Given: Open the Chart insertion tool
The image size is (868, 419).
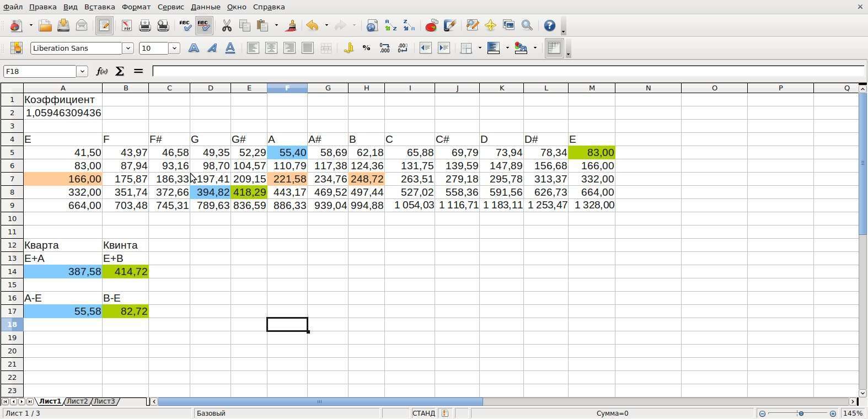Looking at the screenshot, I should tap(431, 26).
